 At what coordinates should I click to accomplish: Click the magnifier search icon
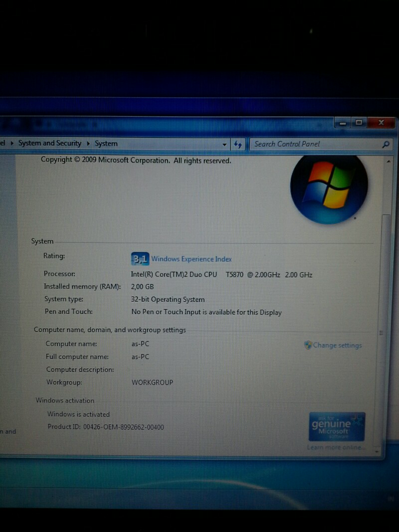(x=385, y=144)
